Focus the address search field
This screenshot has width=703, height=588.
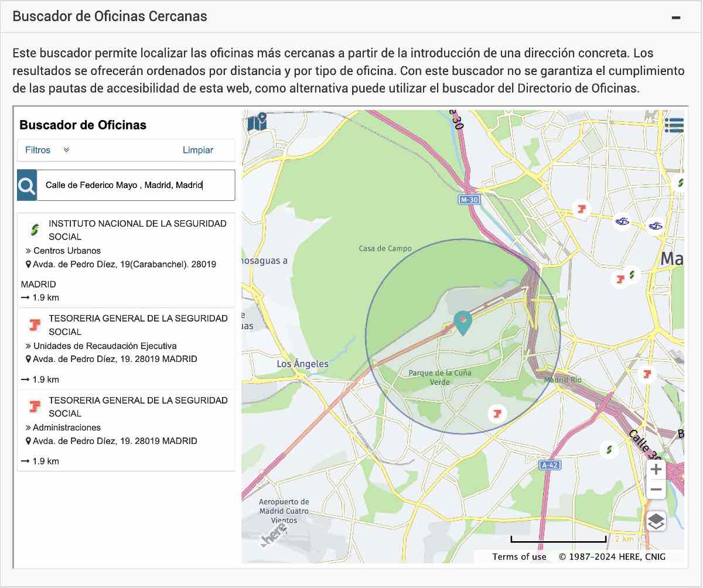[x=136, y=186]
